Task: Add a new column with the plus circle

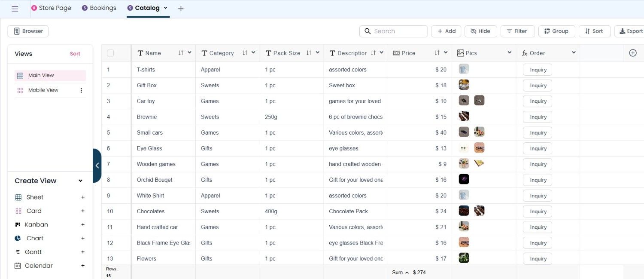Action: coord(632,53)
